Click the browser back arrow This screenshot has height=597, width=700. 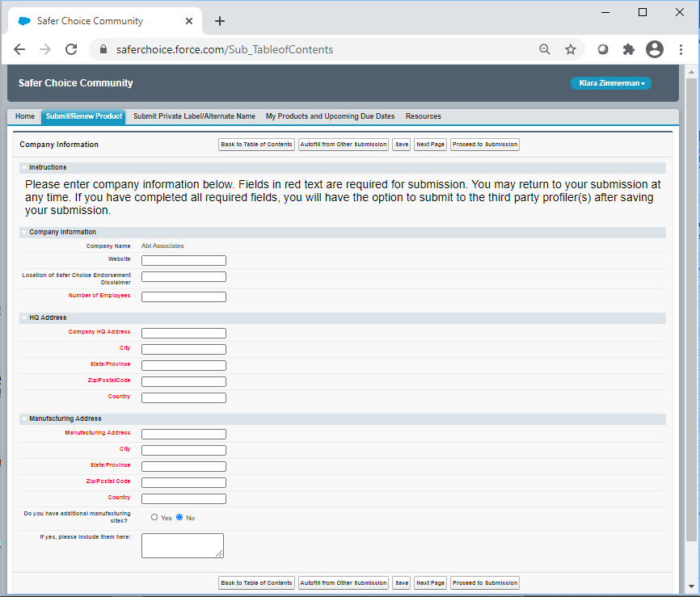coord(19,49)
